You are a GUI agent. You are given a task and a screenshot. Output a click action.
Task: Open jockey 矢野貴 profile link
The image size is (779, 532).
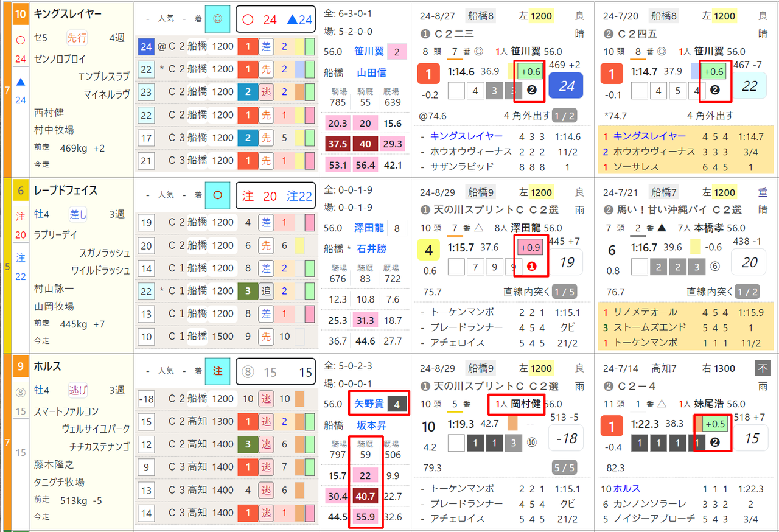click(369, 404)
